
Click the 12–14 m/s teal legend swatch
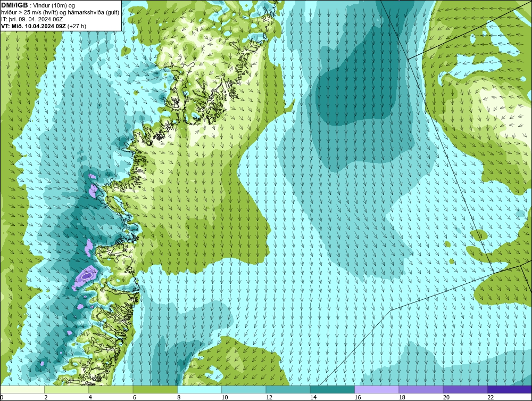coord(288,389)
